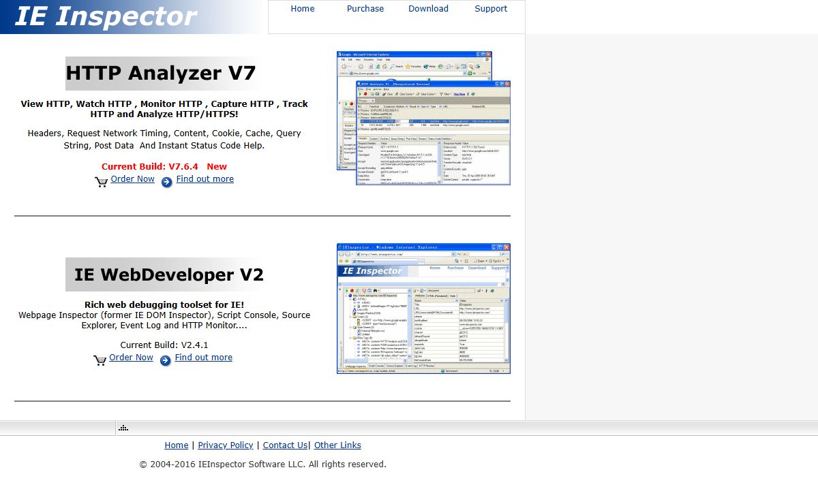The height and width of the screenshot is (504, 818).
Task: Open Find out more for HTTP Analyzer V7
Action: pos(204,179)
